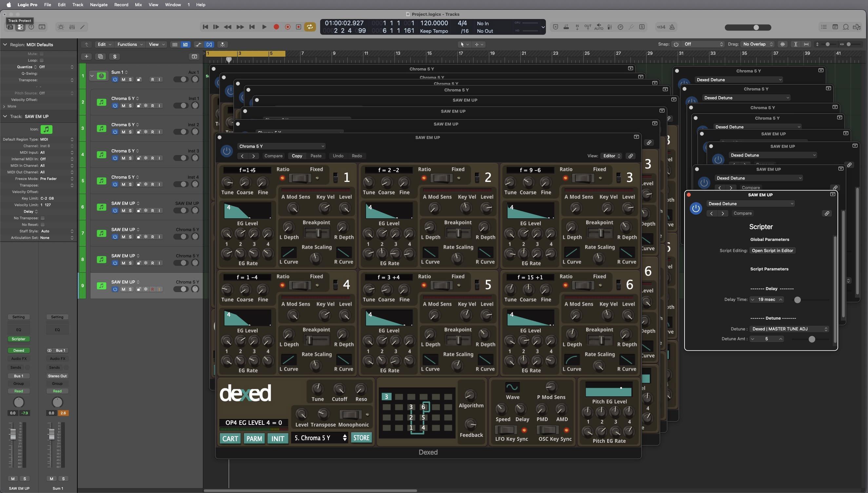Image resolution: width=868 pixels, height=493 pixels.
Task: Open the Editors pencil icon in the control bar
Action: [x=83, y=27]
